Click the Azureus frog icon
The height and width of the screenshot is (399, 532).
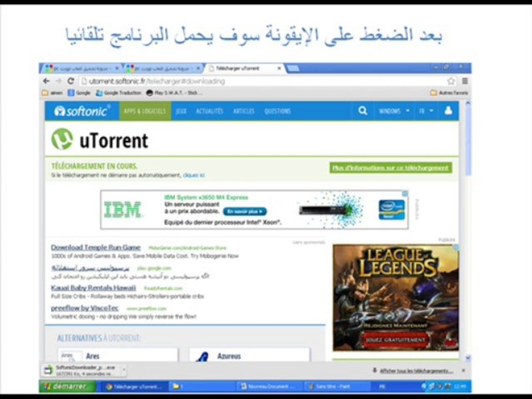coord(203,356)
